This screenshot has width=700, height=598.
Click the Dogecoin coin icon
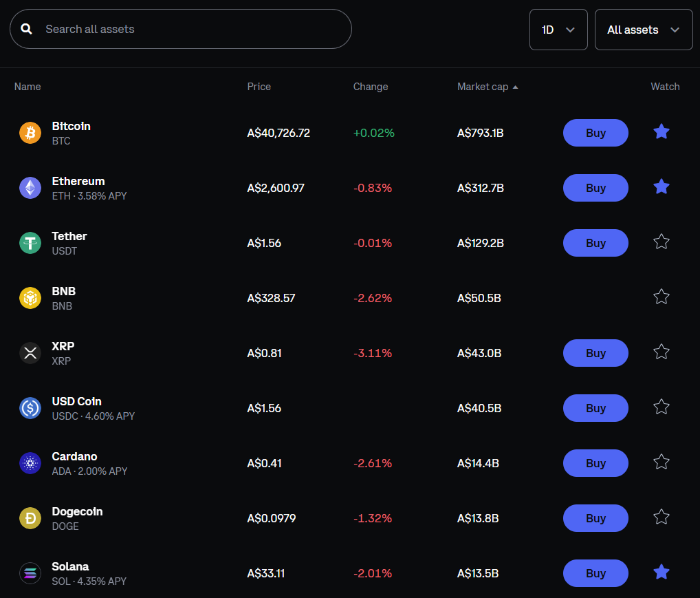[30, 518]
